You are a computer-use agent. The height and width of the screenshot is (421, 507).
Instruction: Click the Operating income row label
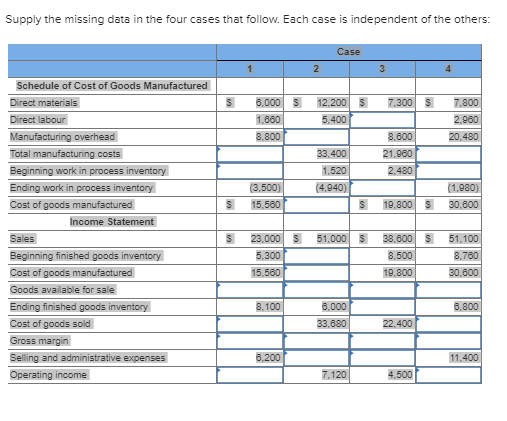pos(49,375)
